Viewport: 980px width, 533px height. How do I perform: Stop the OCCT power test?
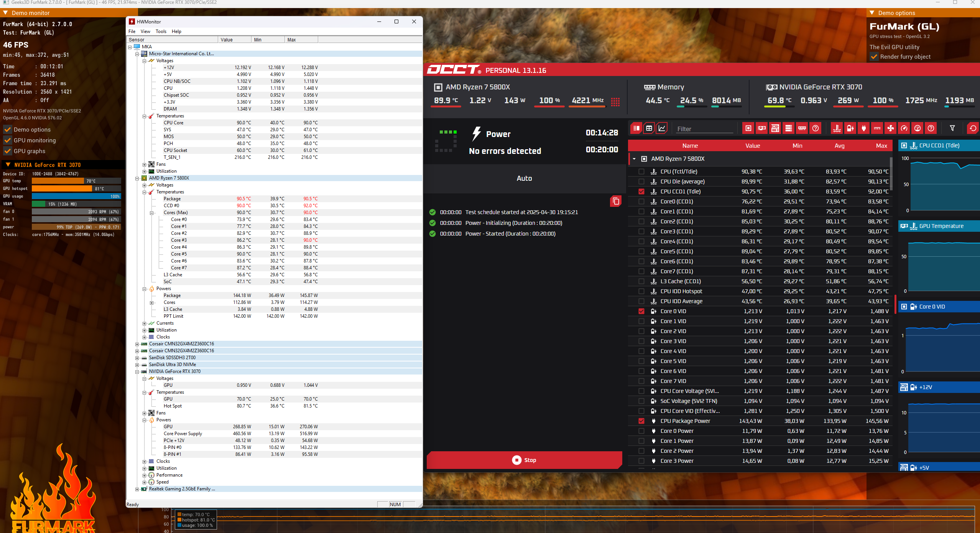524,460
